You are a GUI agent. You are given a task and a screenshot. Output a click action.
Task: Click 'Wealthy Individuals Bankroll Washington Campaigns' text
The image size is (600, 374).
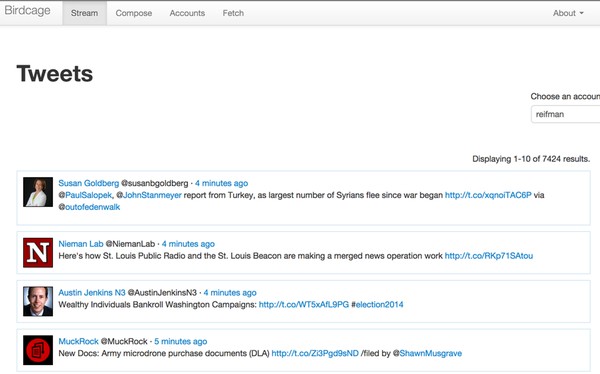coord(157,305)
